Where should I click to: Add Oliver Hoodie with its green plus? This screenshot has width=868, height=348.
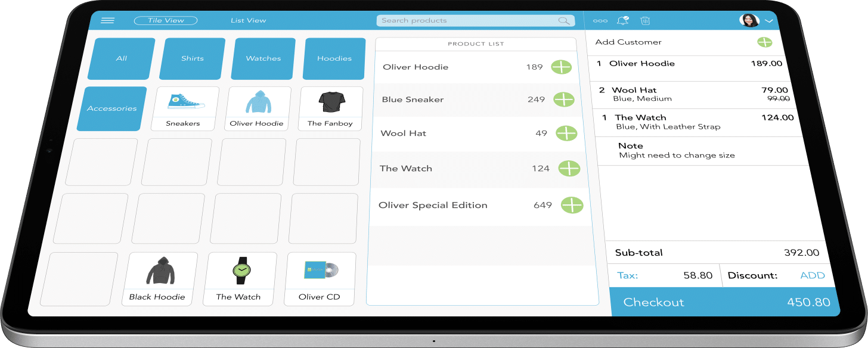click(x=561, y=67)
